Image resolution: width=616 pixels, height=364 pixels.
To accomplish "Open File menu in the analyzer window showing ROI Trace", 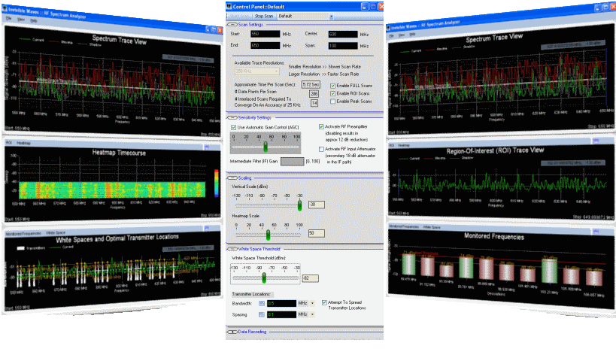I will tap(391, 36).
